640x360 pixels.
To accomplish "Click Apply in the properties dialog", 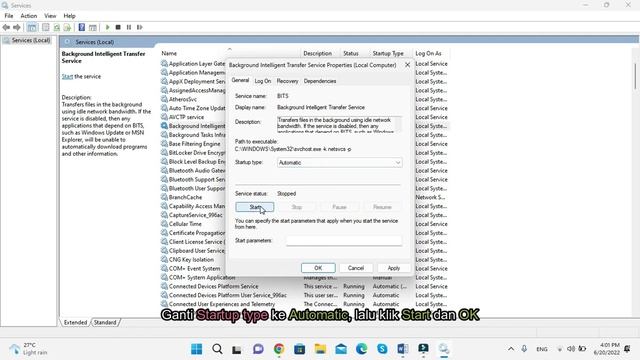I will pos(393,268).
